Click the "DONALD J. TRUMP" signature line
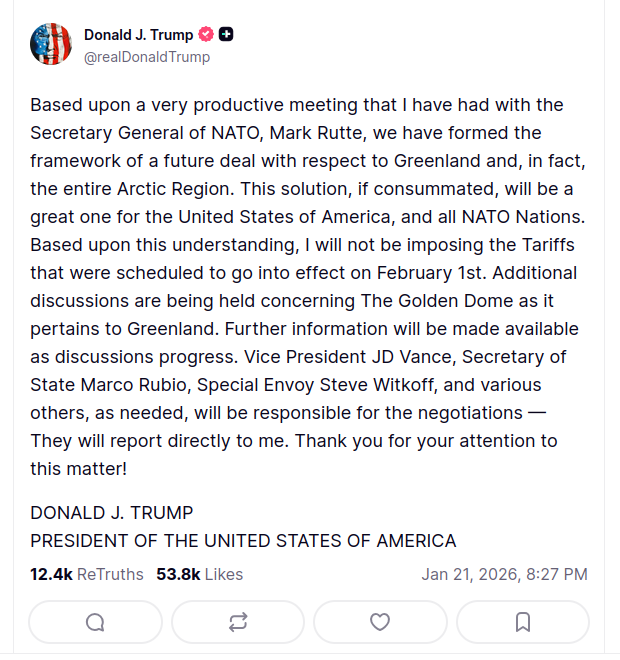620x660 pixels. pyautogui.click(x=112, y=513)
